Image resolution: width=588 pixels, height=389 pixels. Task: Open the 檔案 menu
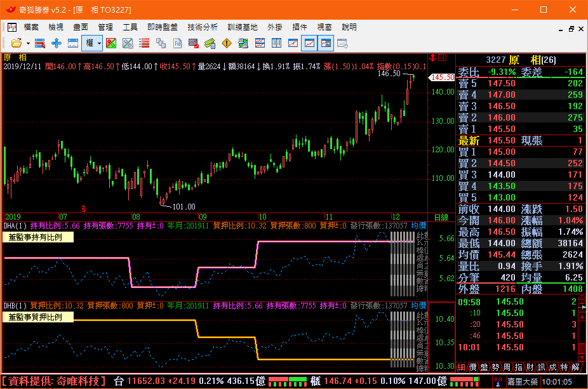[x=31, y=27]
